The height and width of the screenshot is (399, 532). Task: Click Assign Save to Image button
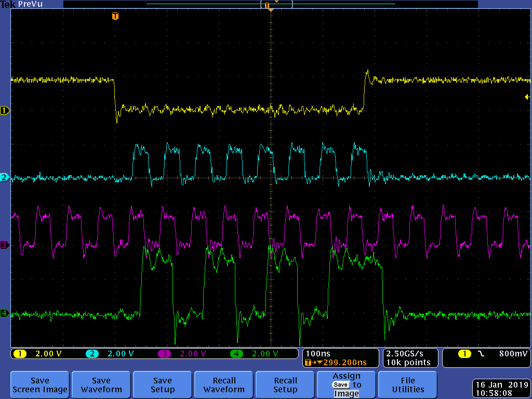(347, 384)
